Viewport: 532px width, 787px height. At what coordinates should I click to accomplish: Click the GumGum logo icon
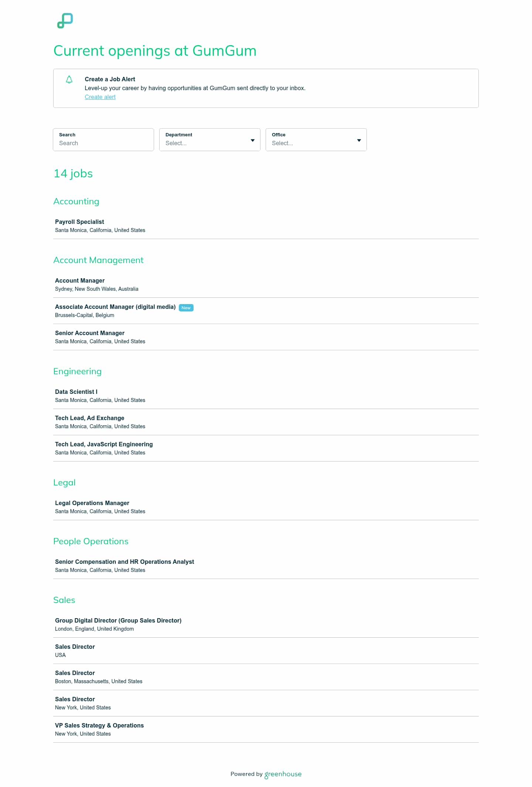tap(65, 21)
